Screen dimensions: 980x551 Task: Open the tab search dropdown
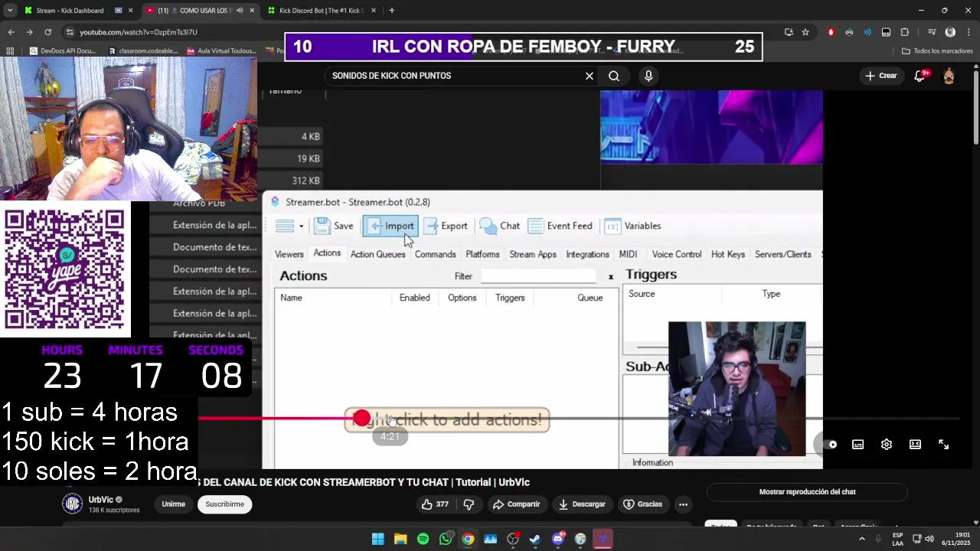pos(10,11)
